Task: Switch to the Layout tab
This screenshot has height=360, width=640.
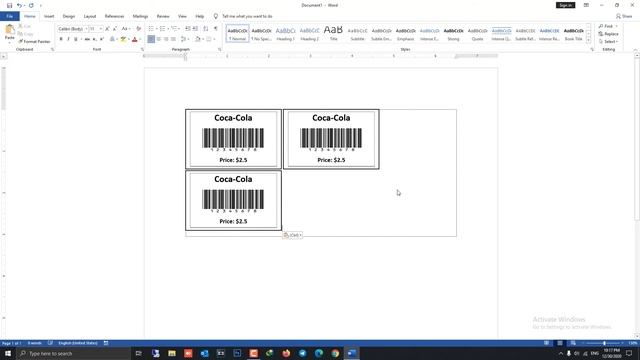Action: (x=90, y=16)
